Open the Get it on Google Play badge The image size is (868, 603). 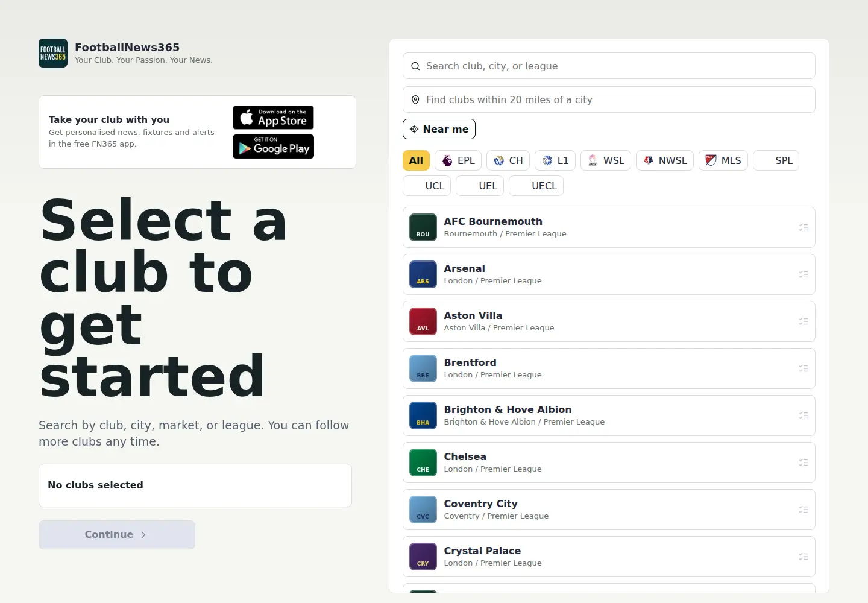coord(273,147)
